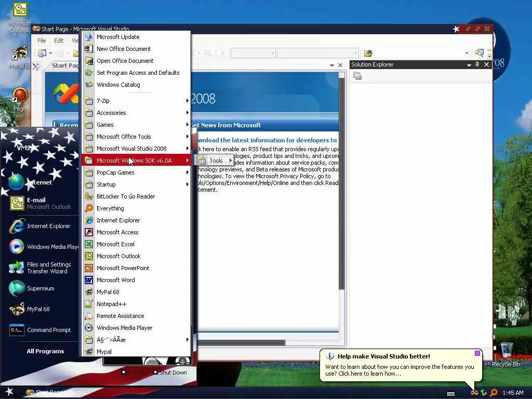This screenshot has height=399, width=532.
Task: Open Files and Settings Transfer Wizard
Action: click(x=40, y=268)
